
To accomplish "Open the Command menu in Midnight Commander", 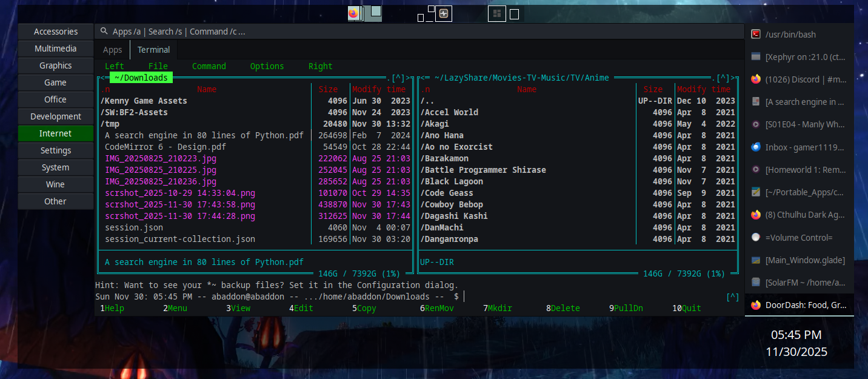I will click(209, 66).
